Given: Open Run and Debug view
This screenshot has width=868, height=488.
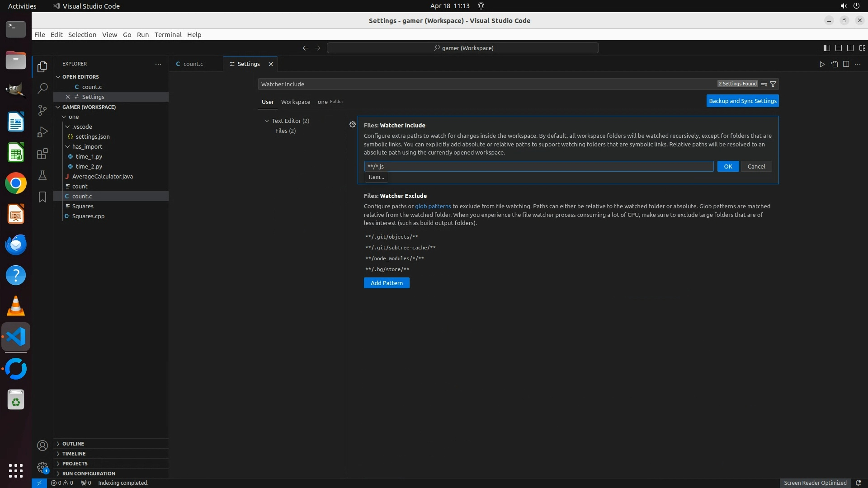Looking at the screenshot, I should (42, 131).
